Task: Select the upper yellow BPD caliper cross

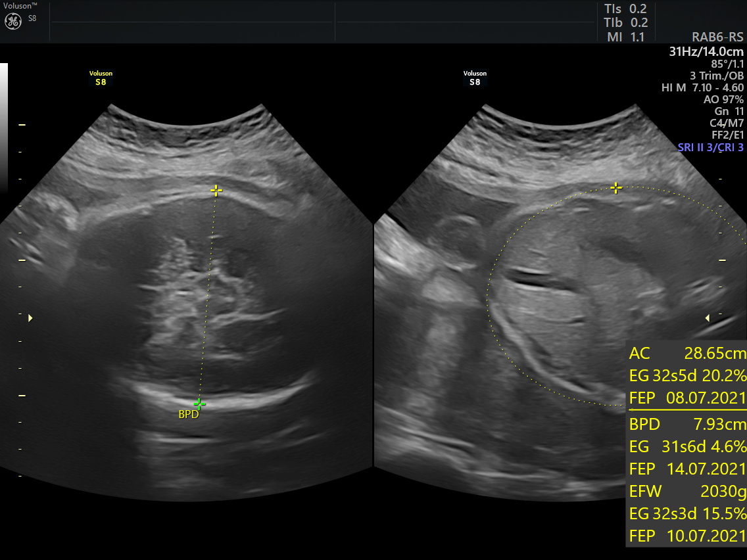Action: (x=216, y=191)
